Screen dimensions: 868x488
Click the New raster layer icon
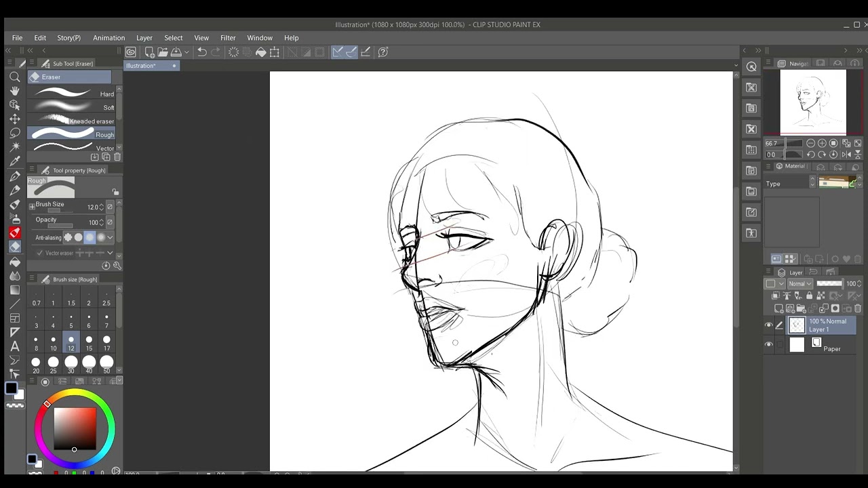(x=780, y=308)
